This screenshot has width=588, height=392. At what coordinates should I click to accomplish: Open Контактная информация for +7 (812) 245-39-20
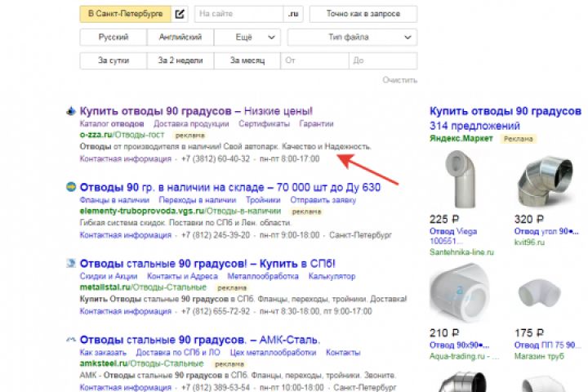[x=125, y=235]
